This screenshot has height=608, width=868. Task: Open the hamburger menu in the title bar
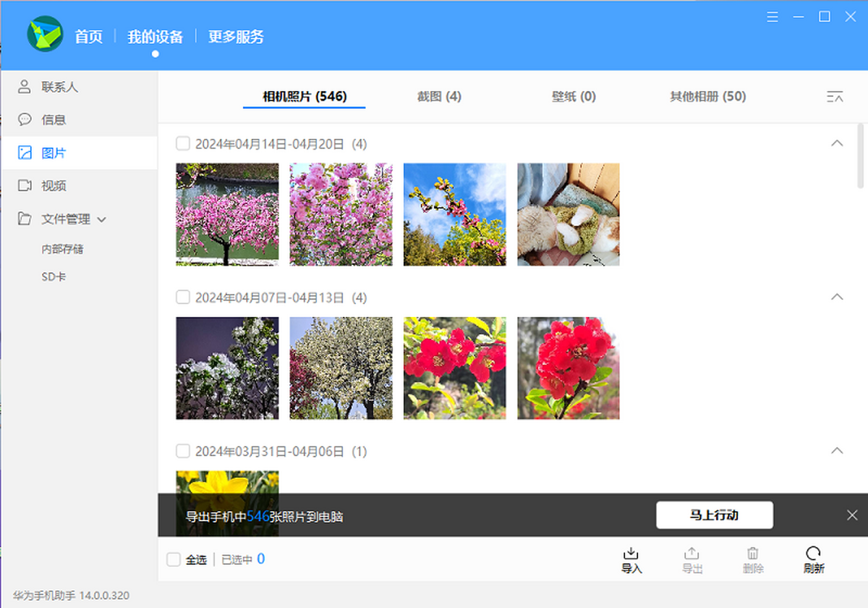coord(773,17)
